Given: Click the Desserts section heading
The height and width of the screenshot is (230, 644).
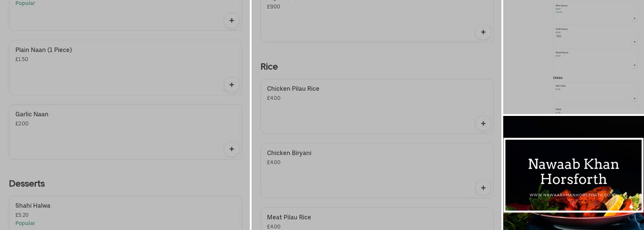Looking at the screenshot, I should (27, 184).
